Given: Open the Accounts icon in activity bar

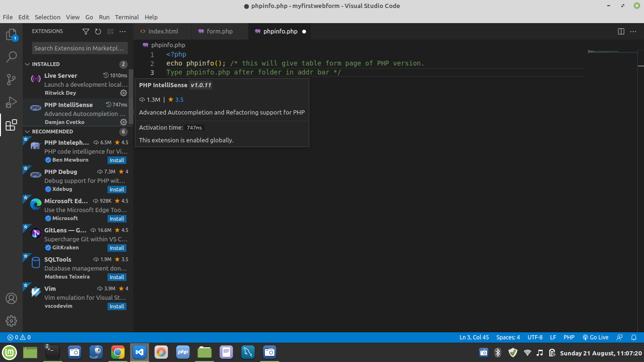Looking at the screenshot, I should [x=11, y=298].
